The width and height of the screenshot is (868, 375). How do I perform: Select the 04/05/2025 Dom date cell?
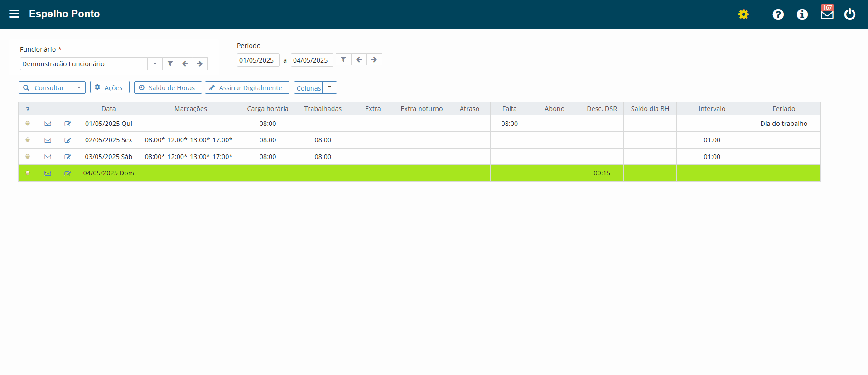coord(109,173)
